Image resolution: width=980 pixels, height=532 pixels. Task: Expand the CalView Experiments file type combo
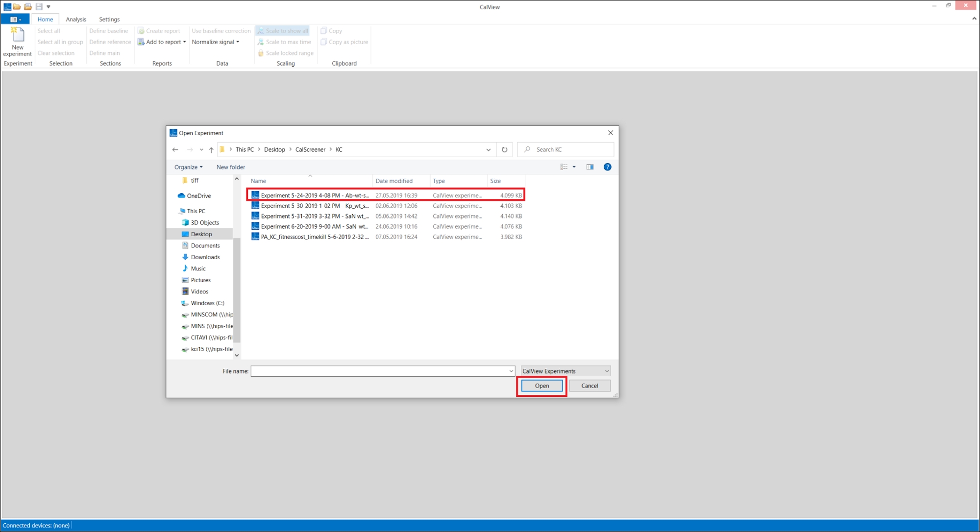pos(565,371)
